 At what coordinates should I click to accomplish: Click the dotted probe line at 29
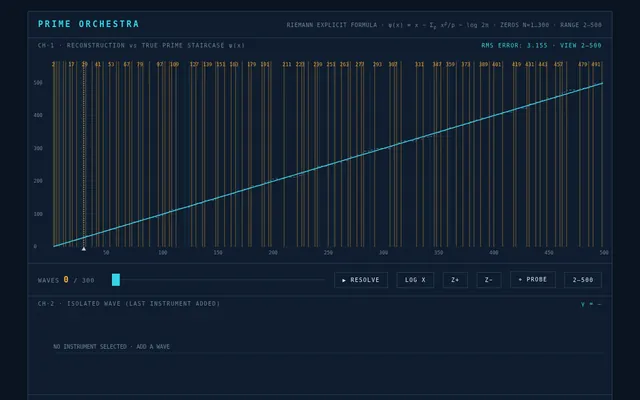pos(84,155)
